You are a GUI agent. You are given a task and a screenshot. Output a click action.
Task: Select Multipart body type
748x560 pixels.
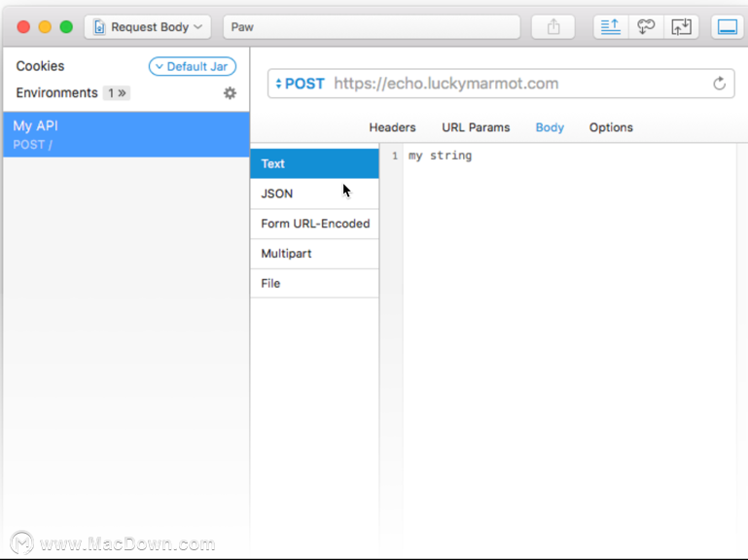[x=314, y=254]
